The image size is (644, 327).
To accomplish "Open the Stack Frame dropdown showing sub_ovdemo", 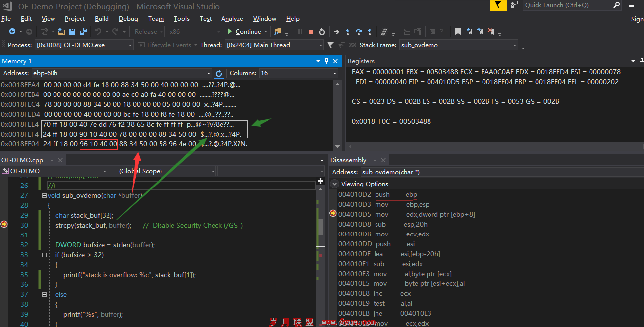I will (459, 45).
